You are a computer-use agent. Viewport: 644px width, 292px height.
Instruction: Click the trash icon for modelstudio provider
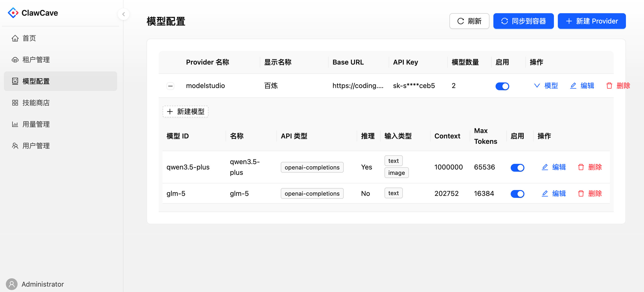[610, 86]
